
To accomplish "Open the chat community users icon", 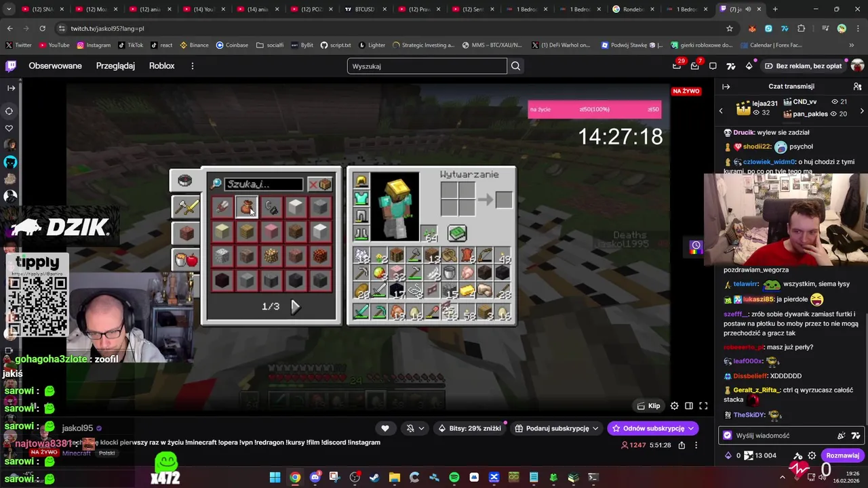I will pyautogui.click(x=857, y=87).
